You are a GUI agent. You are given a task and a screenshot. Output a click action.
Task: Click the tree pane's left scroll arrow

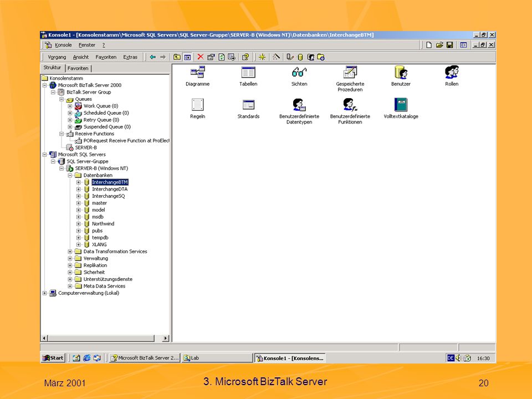tap(44, 338)
